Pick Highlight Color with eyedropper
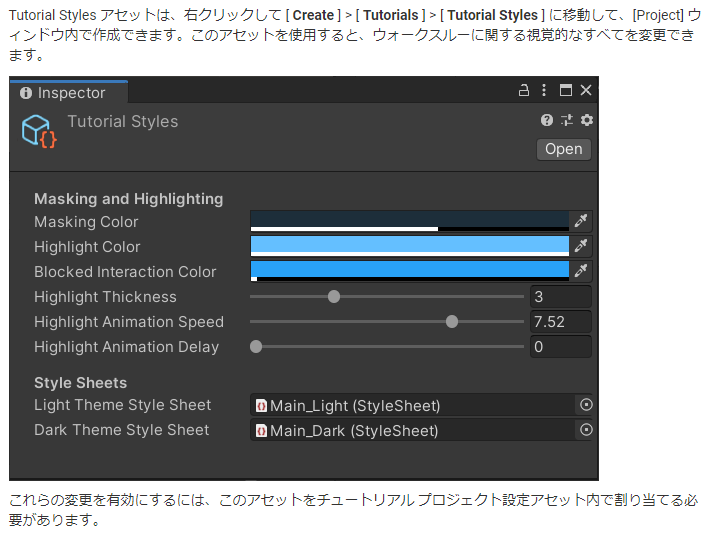The image size is (702, 535). pos(581,246)
